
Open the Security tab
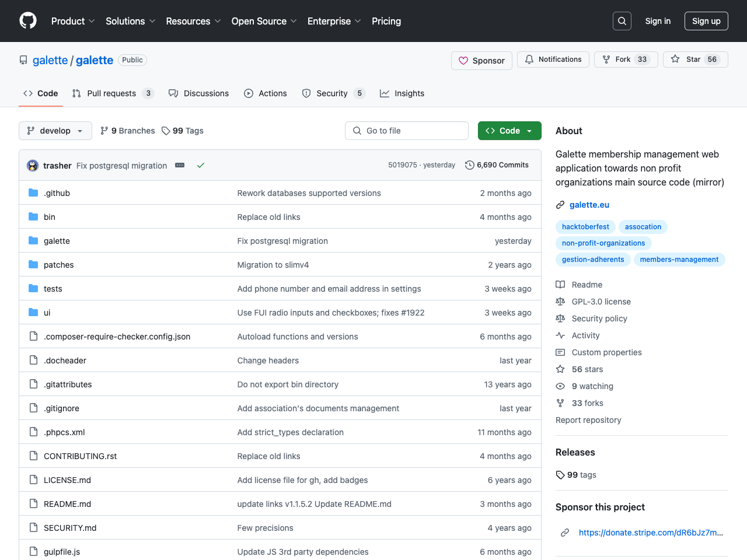coord(334,93)
